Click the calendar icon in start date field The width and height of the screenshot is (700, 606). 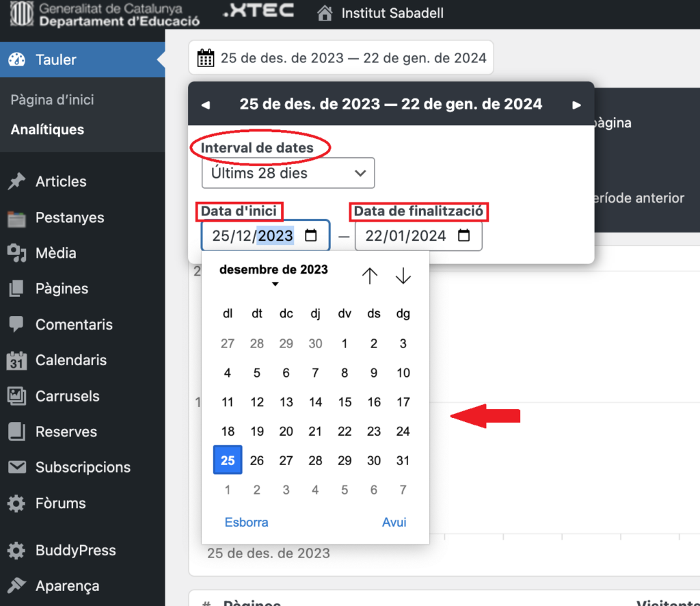click(311, 235)
